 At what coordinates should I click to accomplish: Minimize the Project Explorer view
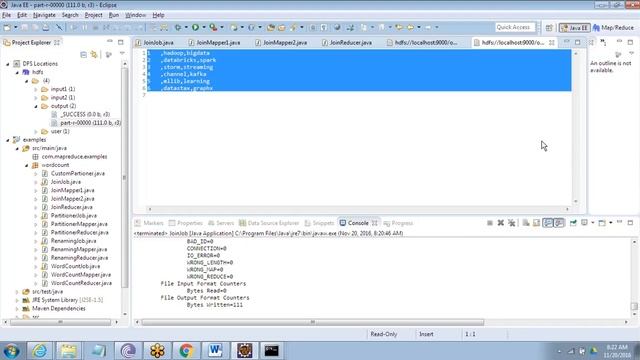tap(110, 42)
